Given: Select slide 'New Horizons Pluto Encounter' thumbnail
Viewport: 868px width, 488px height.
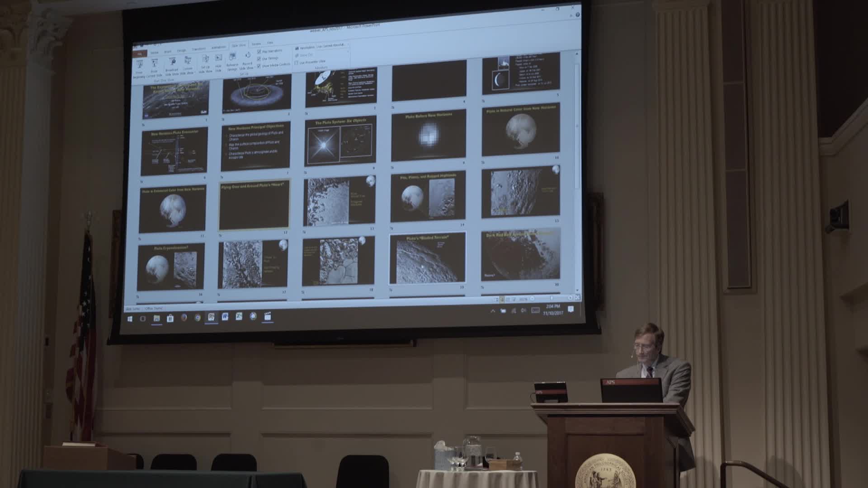Looking at the screenshot, I should pyautogui.click(x=174, y=151).
